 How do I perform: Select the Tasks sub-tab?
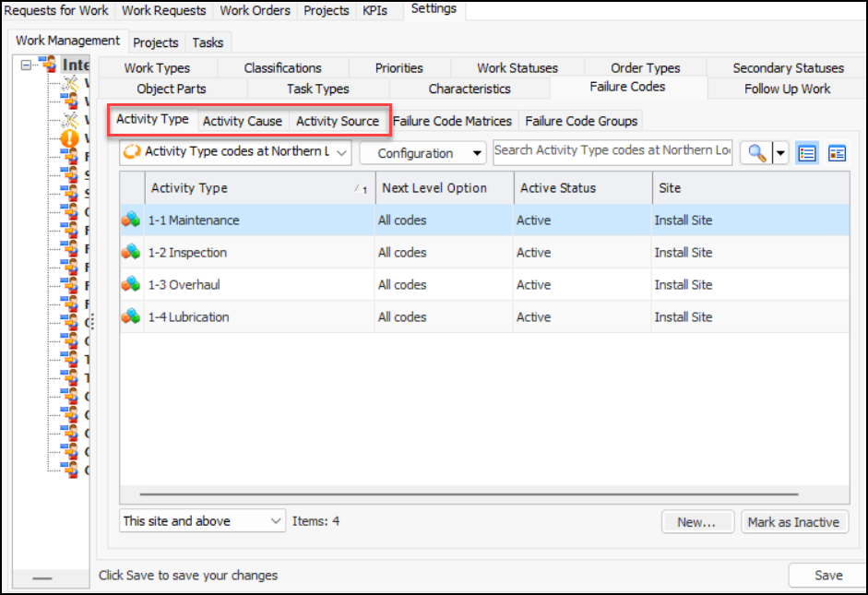[208, 42]
